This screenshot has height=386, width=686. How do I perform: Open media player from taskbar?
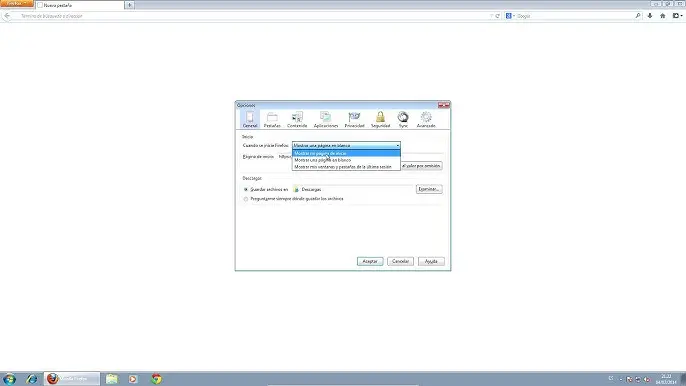[133, 379]
